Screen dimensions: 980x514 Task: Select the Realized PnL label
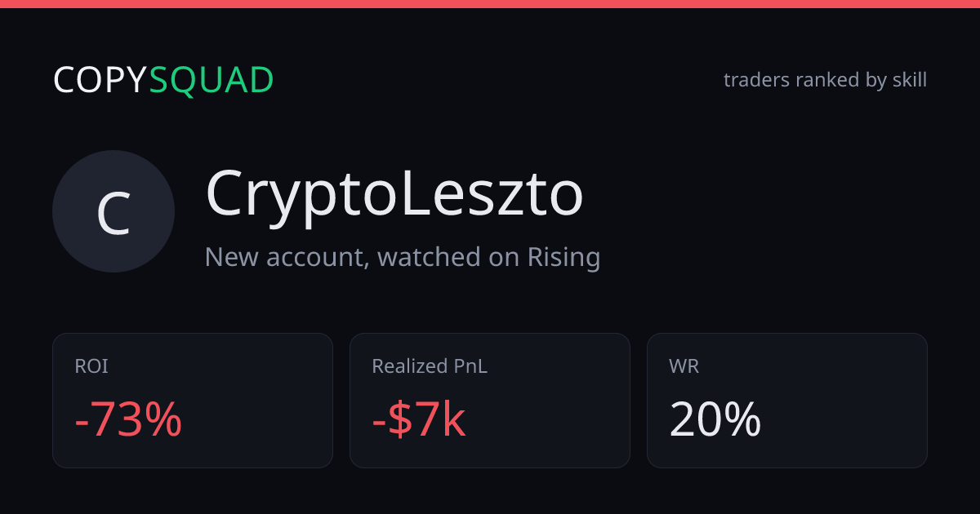point(430,367)
